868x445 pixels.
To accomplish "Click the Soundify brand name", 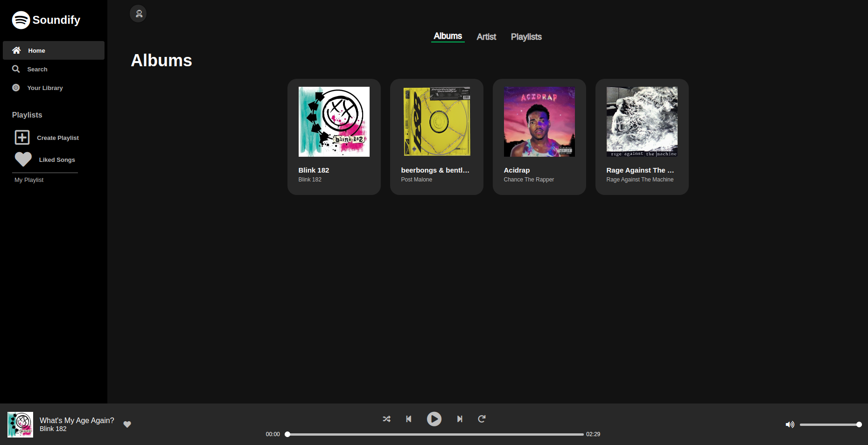I will pos(56,20).
